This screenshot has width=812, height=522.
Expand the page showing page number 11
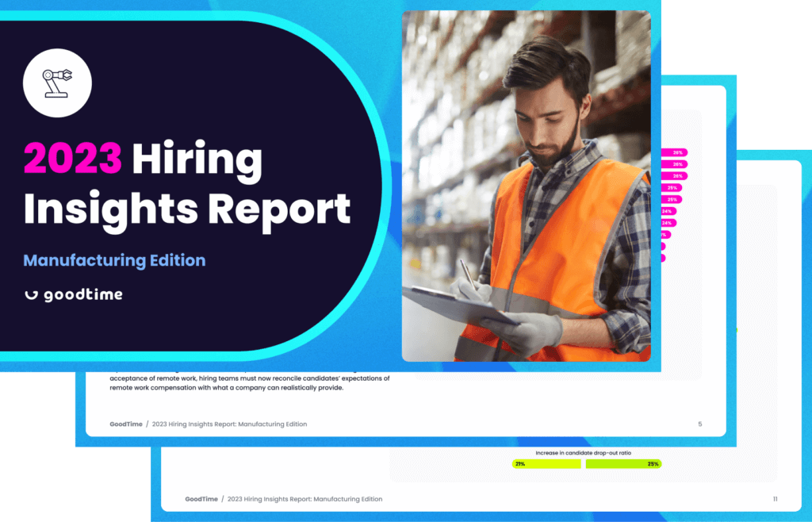coord(775,499)
